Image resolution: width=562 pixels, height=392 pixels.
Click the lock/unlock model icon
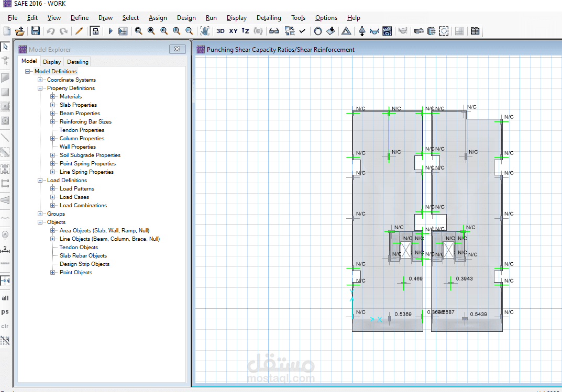(95, 31)
